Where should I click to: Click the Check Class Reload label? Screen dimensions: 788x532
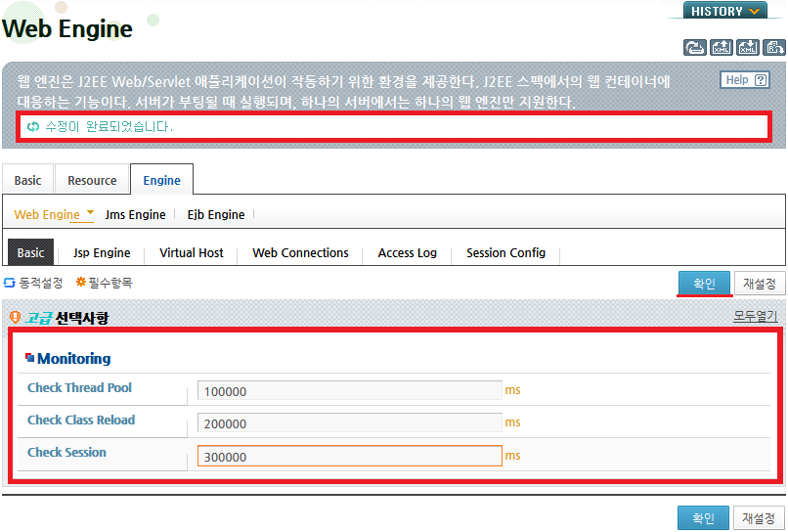click(81, 420)
